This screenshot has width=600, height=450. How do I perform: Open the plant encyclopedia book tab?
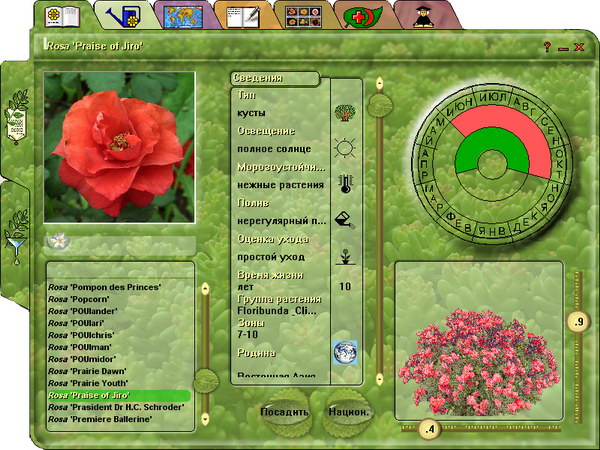click(x=62, y=16)
